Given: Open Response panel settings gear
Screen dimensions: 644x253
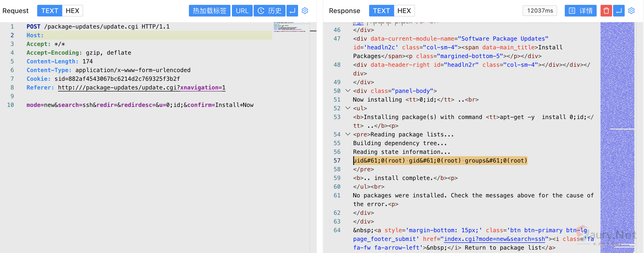Looking at the screenshot, I should pyautogui.click(x=631, y=11).
